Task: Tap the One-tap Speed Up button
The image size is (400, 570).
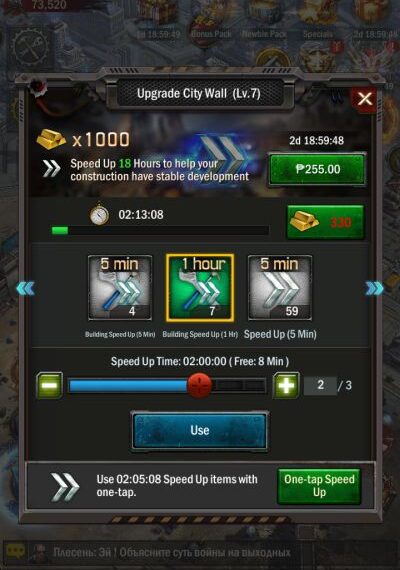Action: coord(319,486)
